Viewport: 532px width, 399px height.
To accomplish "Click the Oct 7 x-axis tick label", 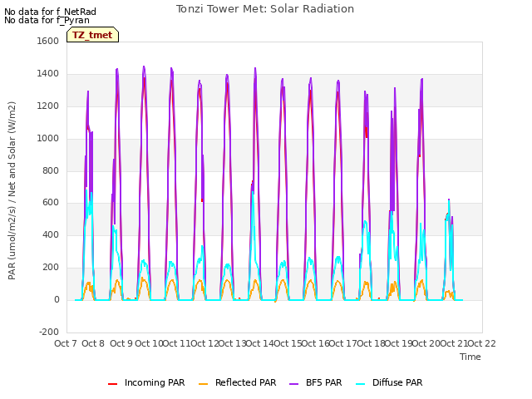I will 66,343.
